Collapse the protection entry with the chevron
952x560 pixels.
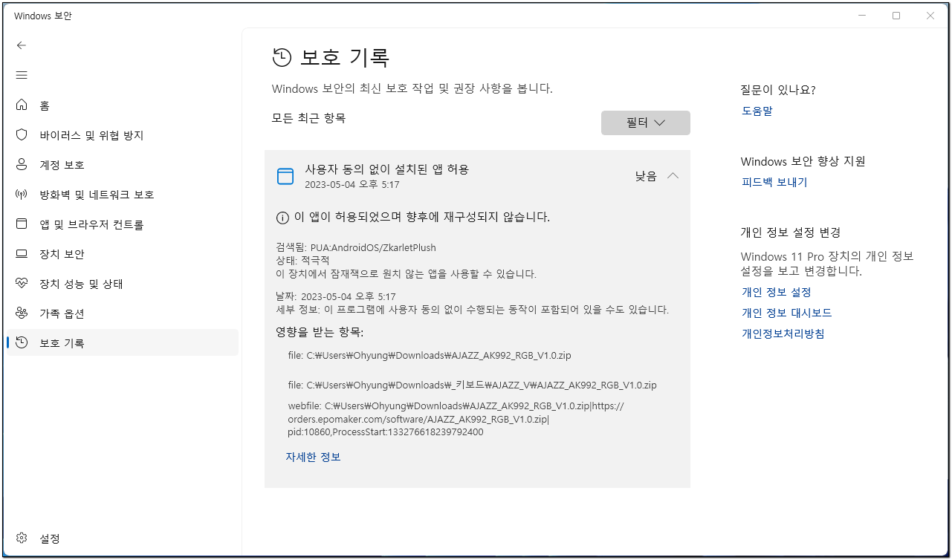(673, 176)
